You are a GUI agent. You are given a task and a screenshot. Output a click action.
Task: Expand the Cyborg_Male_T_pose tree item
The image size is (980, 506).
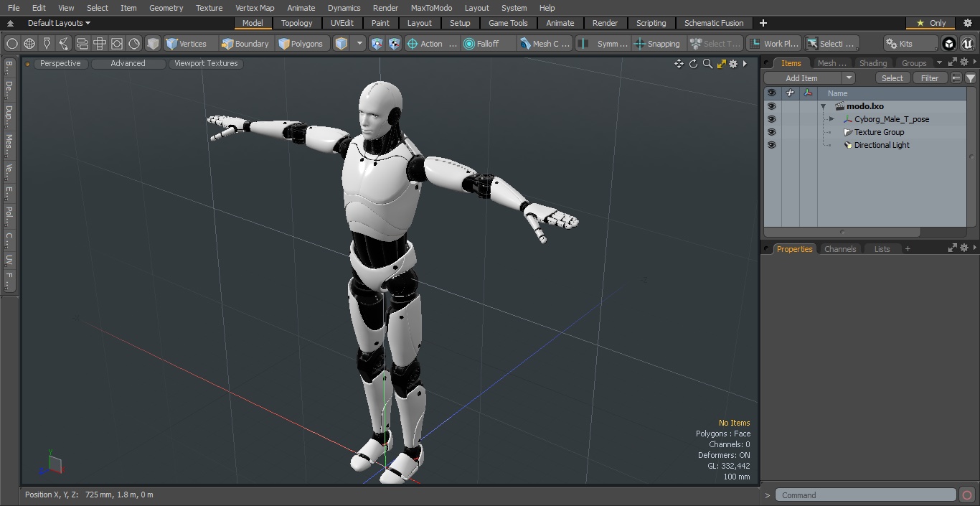point(831,119)
